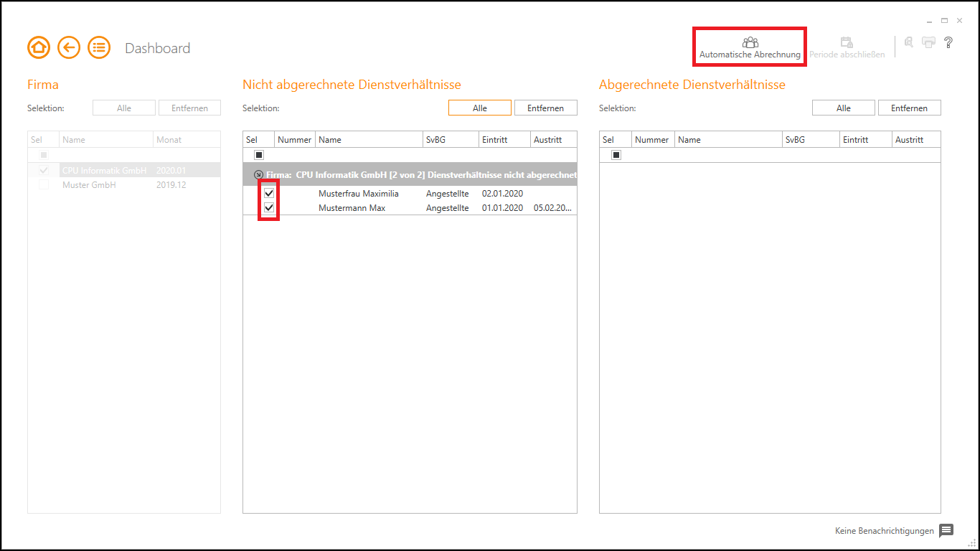Close the application window
This screenshot has width=980, height=551.
[x=959, y=21]
